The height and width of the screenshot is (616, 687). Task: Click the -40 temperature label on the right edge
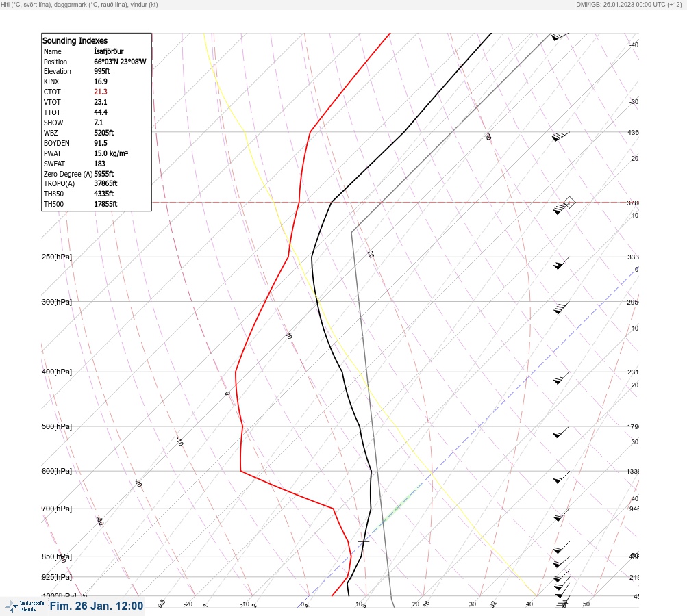(x=634, y=44)
